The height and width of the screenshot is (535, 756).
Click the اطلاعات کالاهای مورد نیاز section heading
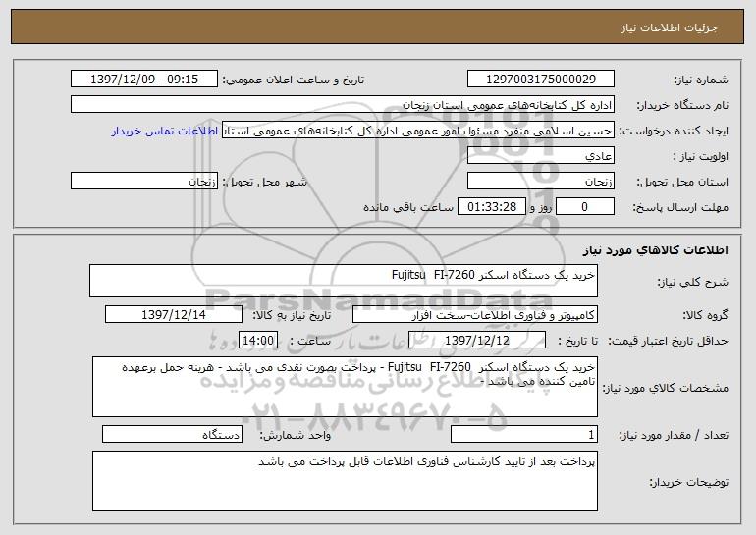pyautogui.click(x=655, y=250)
